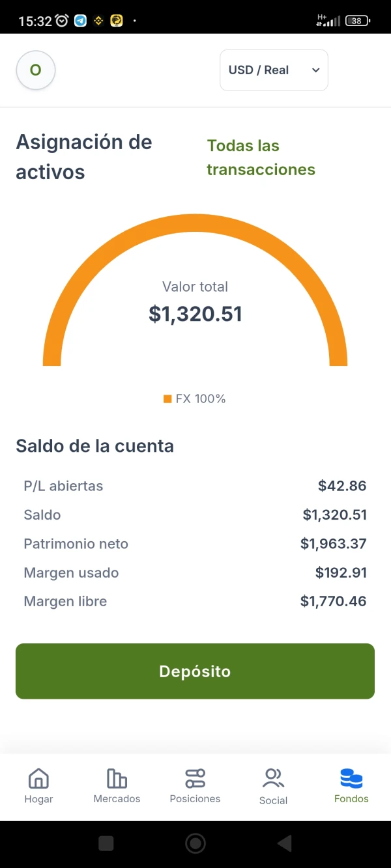Image resolution: width=391 pixels, height=868 pixels.
Task: Go to the Hogar home tab icon
Action: [x=38, y=778]
